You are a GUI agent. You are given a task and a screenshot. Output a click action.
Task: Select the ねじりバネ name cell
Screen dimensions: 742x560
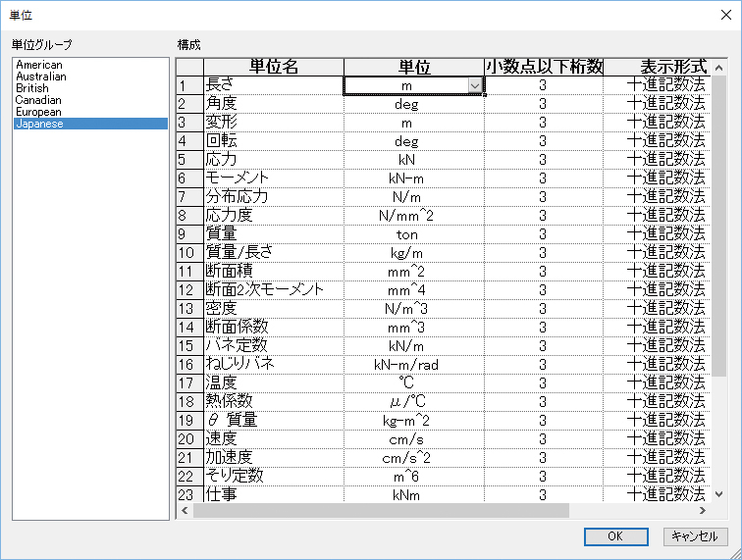[274, 365]
